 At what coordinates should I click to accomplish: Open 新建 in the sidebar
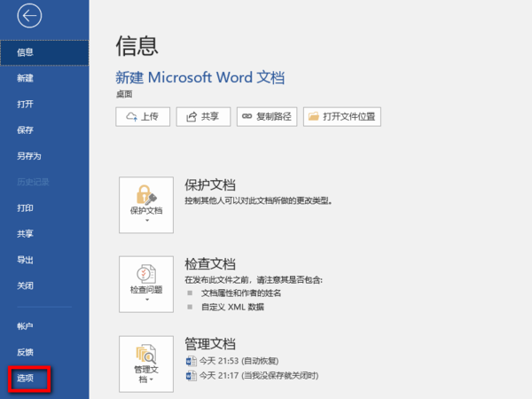coord(44,78)
